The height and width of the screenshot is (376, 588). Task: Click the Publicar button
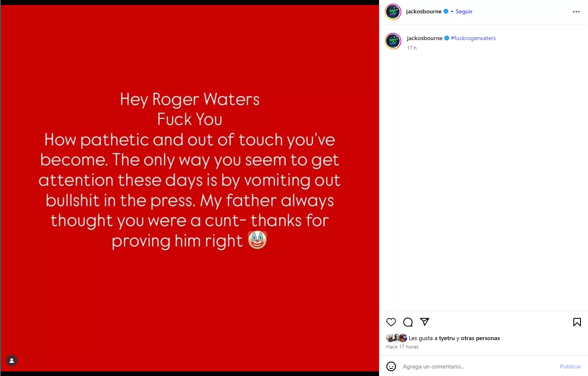[570, 366]
